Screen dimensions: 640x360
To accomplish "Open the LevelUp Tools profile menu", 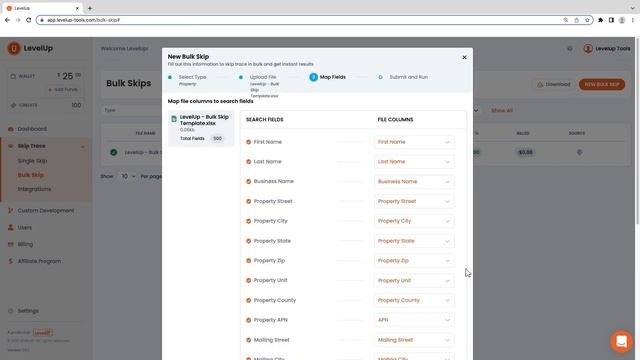I will [x=607, y=49].
